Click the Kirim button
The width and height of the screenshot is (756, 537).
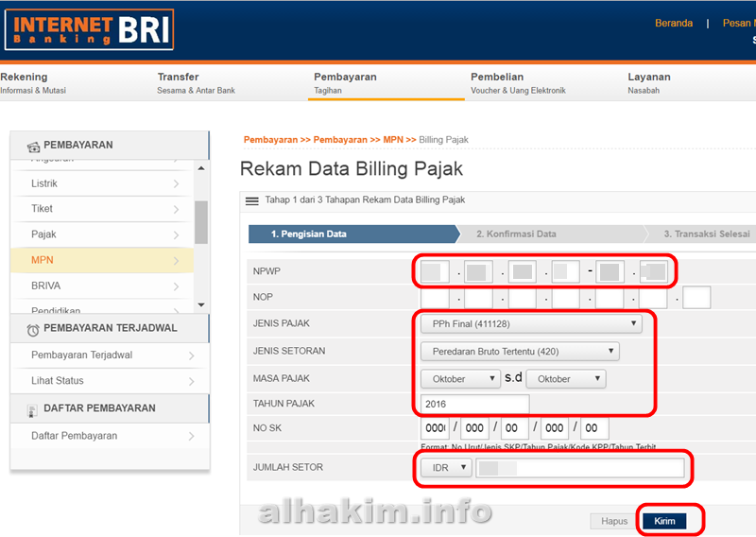click(x=664, y=521)
